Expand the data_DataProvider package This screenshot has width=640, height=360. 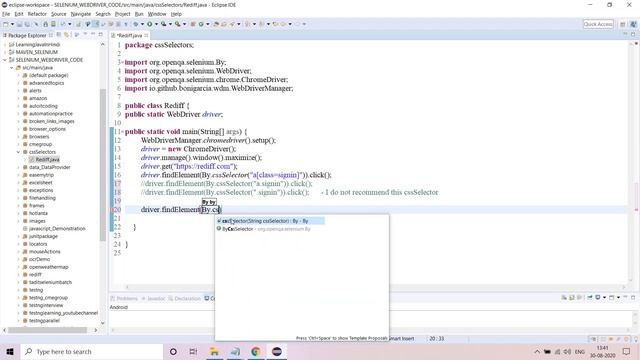[x=18, y=167]
